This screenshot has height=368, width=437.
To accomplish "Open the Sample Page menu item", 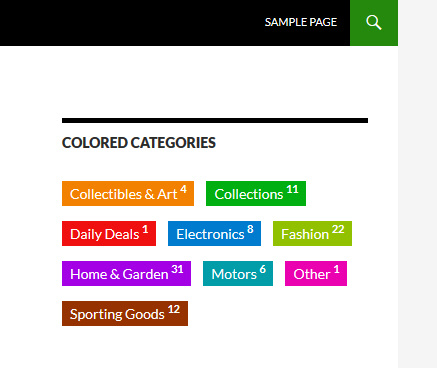I will point(301,22).
